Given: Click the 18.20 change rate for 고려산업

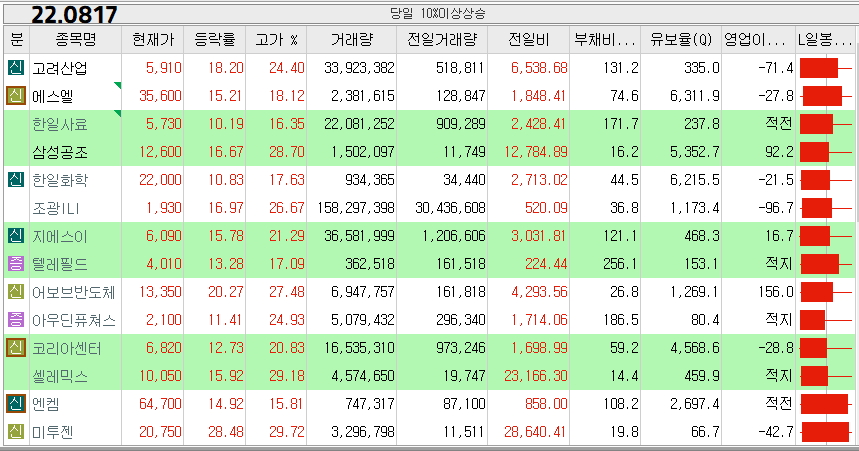Looking at the screenshot, I should pos(226,68).
